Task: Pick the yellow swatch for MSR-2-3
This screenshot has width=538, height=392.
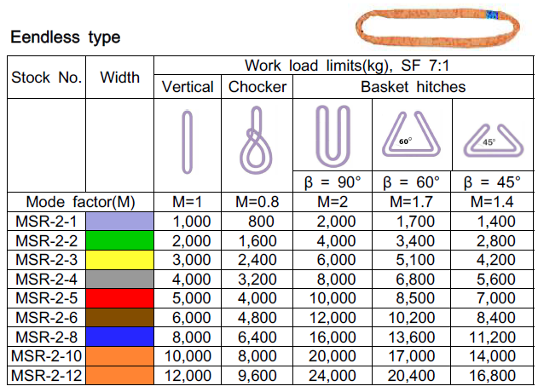Action: 120,257
